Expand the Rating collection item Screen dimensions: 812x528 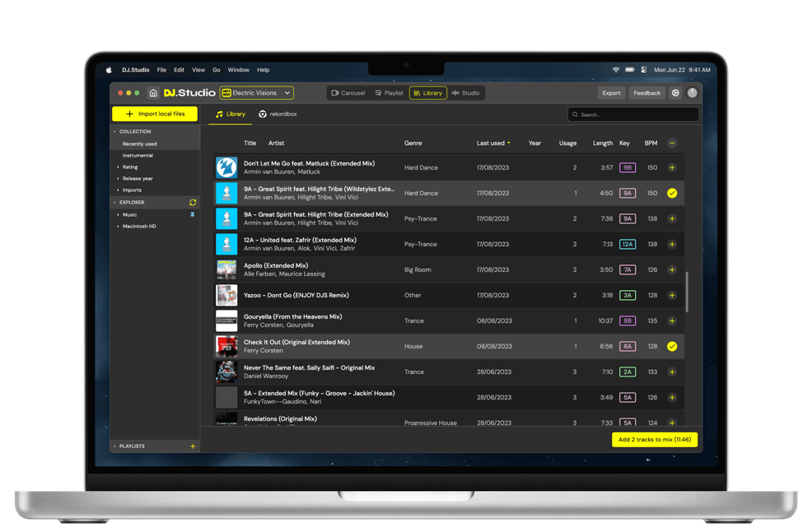[x=130, y=167]
